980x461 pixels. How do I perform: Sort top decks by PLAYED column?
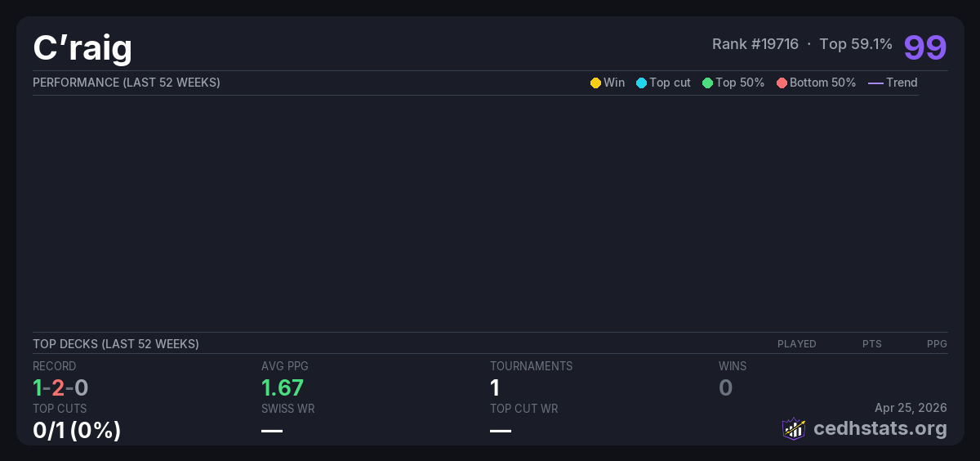796,344
